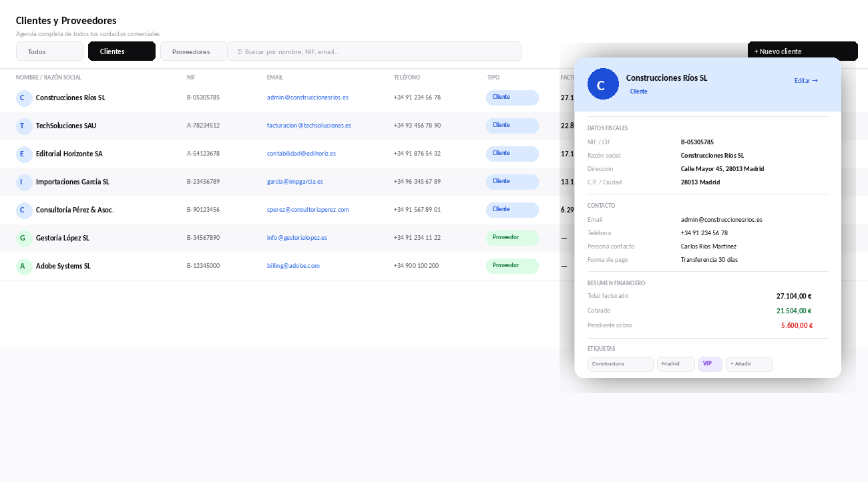
Task: Click the VIP tag chip
Action: [710, 364]
